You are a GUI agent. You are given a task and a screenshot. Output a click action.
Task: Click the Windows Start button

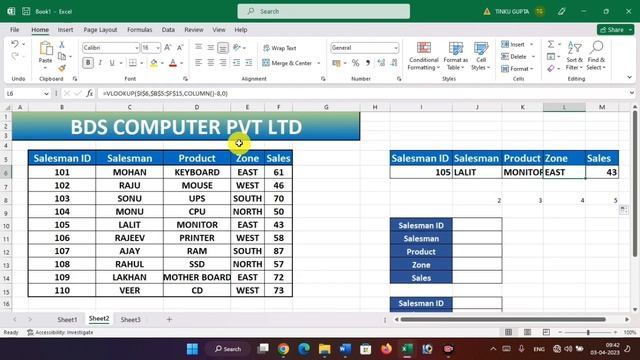tap(192, 349)
